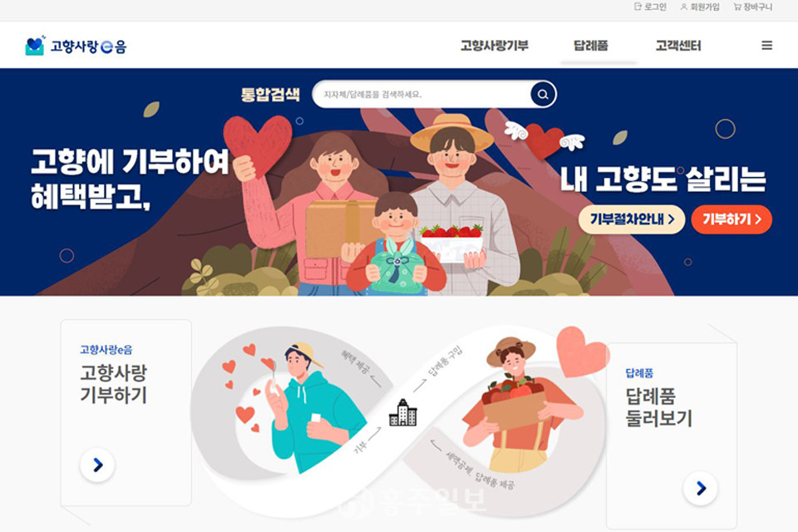
Task: Open the shopping cart icon 장바구니
Action: pyautogui.click(x=737, y=7)
